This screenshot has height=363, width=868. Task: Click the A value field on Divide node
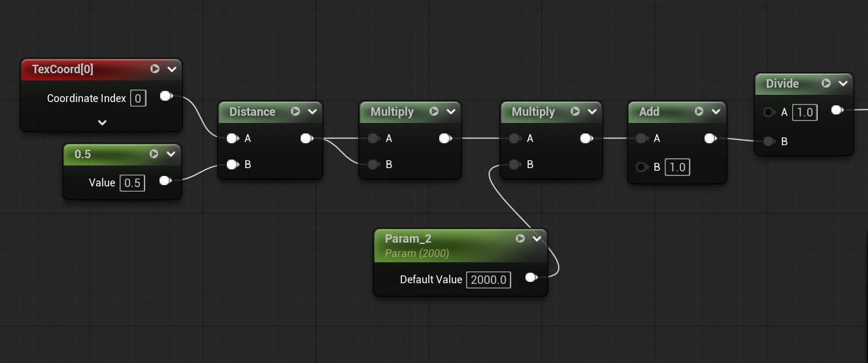[x=805, y=112]
